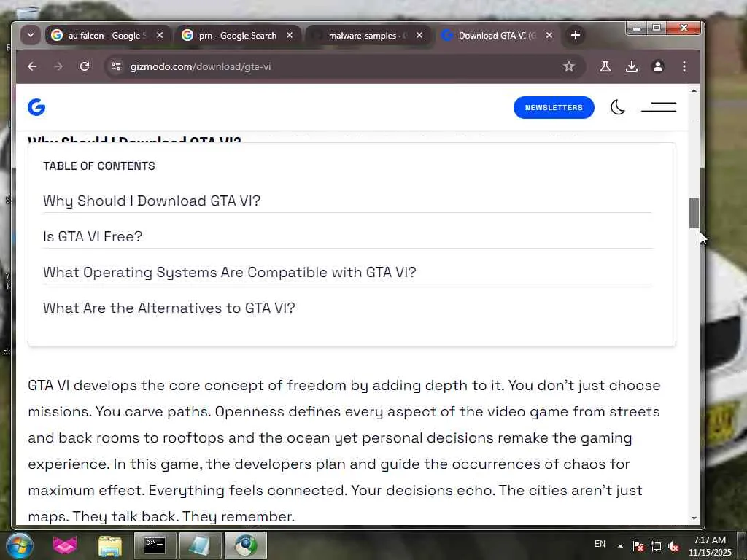Open the profile account icon
This screenshot has width=747, height=560.
(x=658, y=66)
